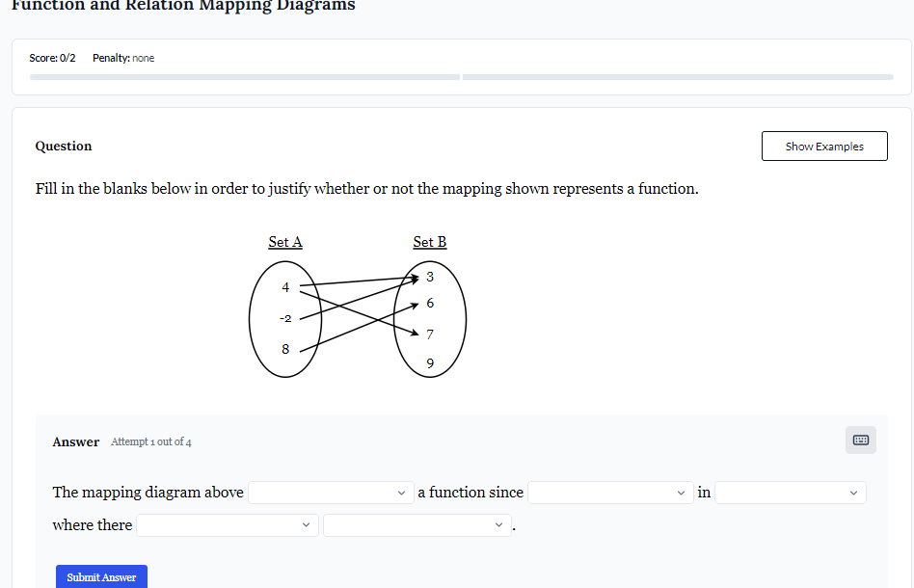Screen dimensions: 914x588
Task: Click the Show Examples button
Action: click(824, 146)
